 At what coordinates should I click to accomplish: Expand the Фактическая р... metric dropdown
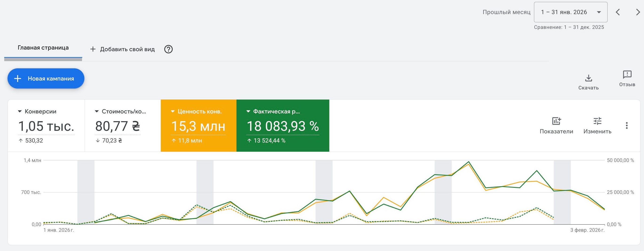[x=248, y=112]
